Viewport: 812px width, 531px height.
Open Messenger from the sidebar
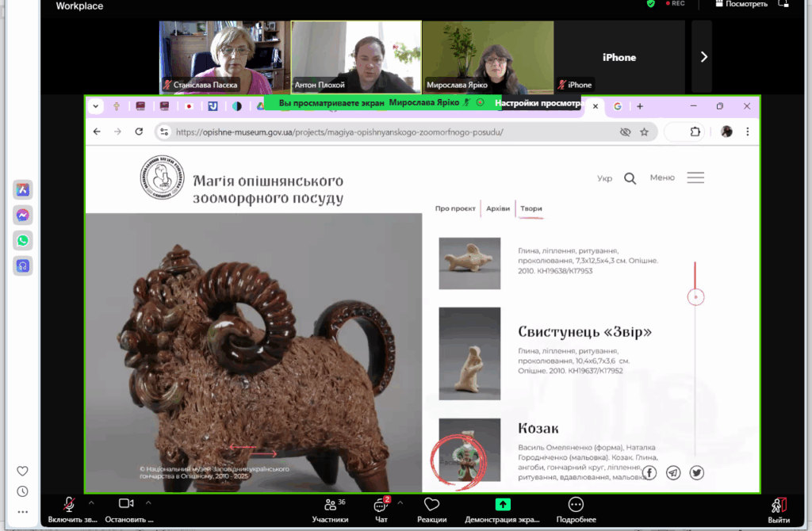click(x=23, y=215)
